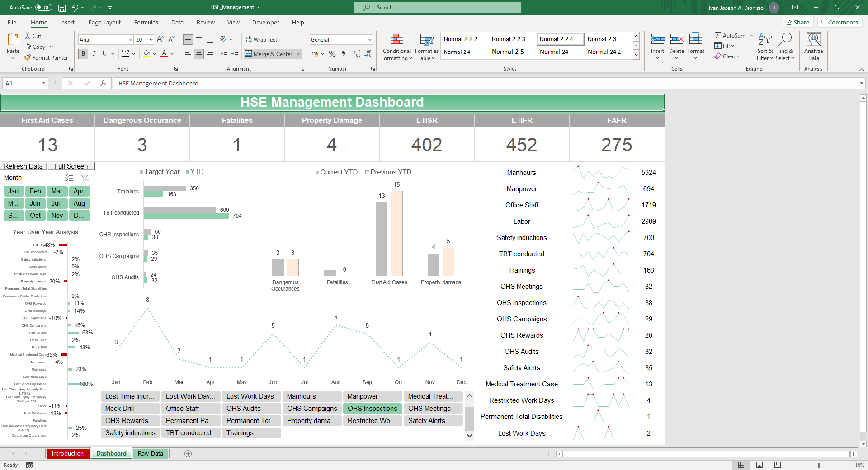Toggle multi-select on Month slicer
The image size is (868, 470).
[69, 178]
